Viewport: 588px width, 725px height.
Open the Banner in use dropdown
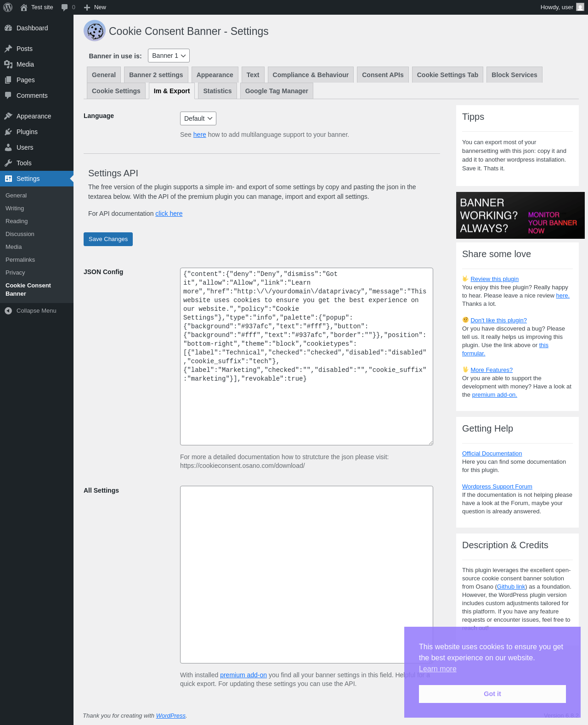point(169,56)
